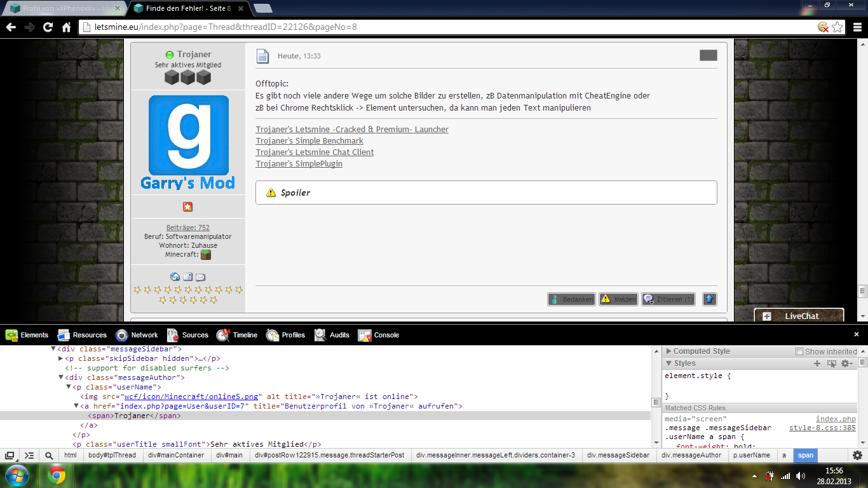Image resolution: width=868 pixels, height=488 pixels.
Task: Click the address bar URL field
Action: [445, 27]
